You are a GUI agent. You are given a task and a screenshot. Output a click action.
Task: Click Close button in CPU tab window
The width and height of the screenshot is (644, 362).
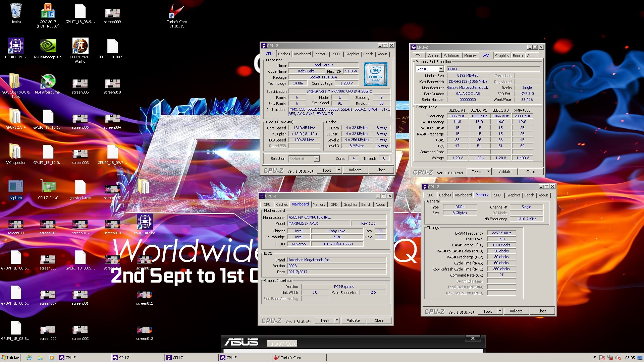pyautogui.click(x=381, y=170)
